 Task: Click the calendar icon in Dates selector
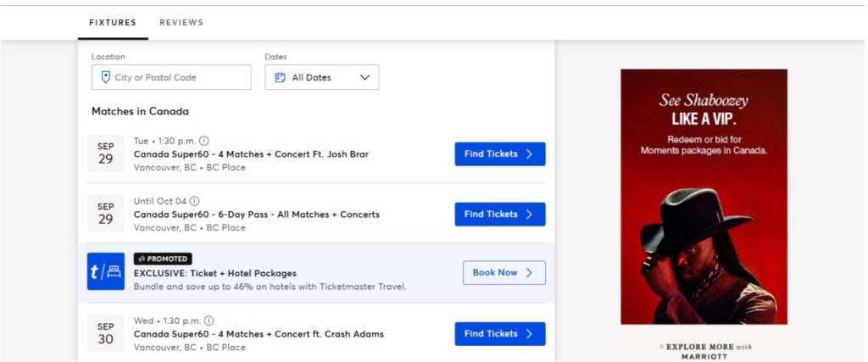[x=280, y=77]
